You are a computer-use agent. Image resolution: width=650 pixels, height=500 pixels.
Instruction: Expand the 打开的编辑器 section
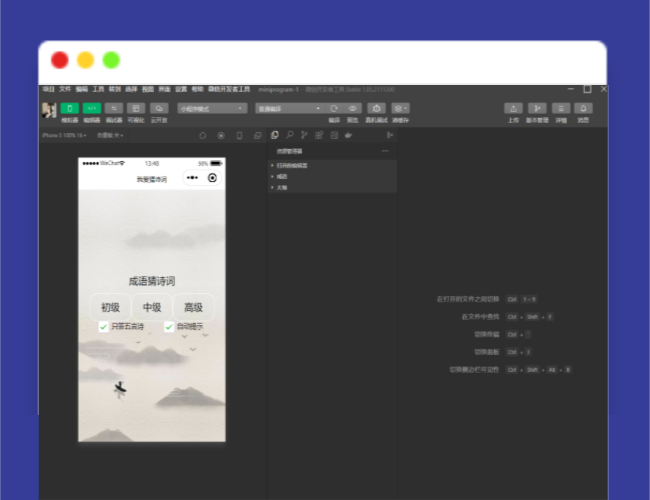click(292, 165)
